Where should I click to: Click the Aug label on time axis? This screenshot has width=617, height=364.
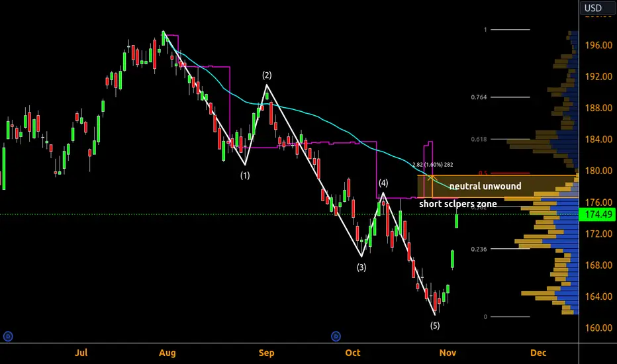pos(167,353)
